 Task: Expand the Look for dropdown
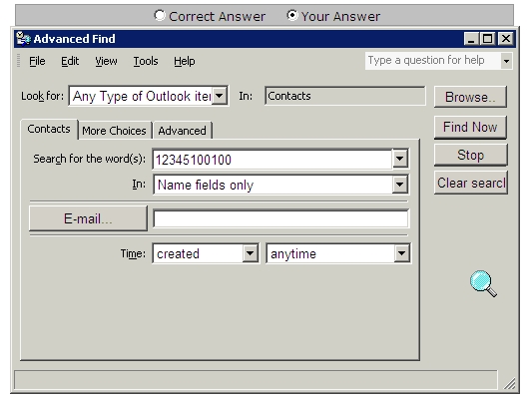pos(220,96)
